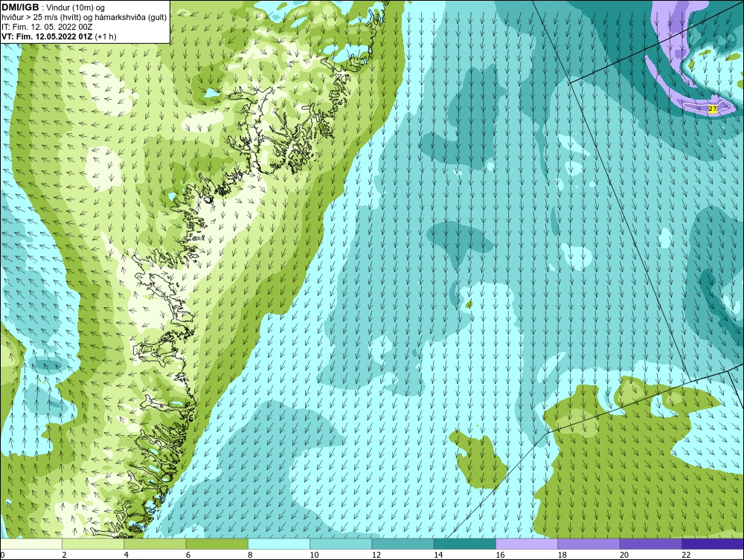Click the legend value label 22

[x=686, y=556]
